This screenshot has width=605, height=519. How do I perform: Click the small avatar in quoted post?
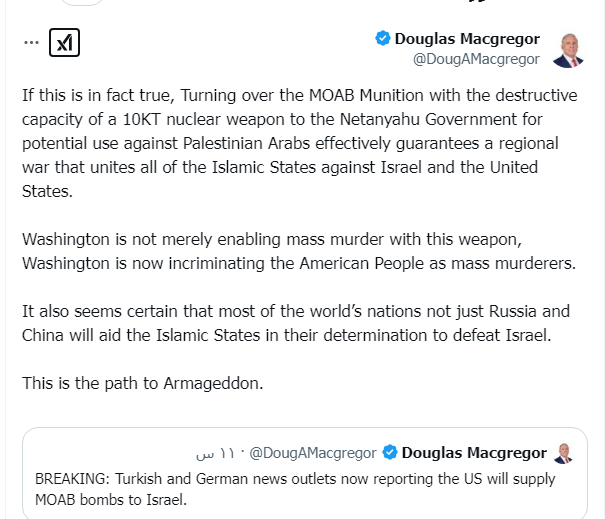click(564, 453)
